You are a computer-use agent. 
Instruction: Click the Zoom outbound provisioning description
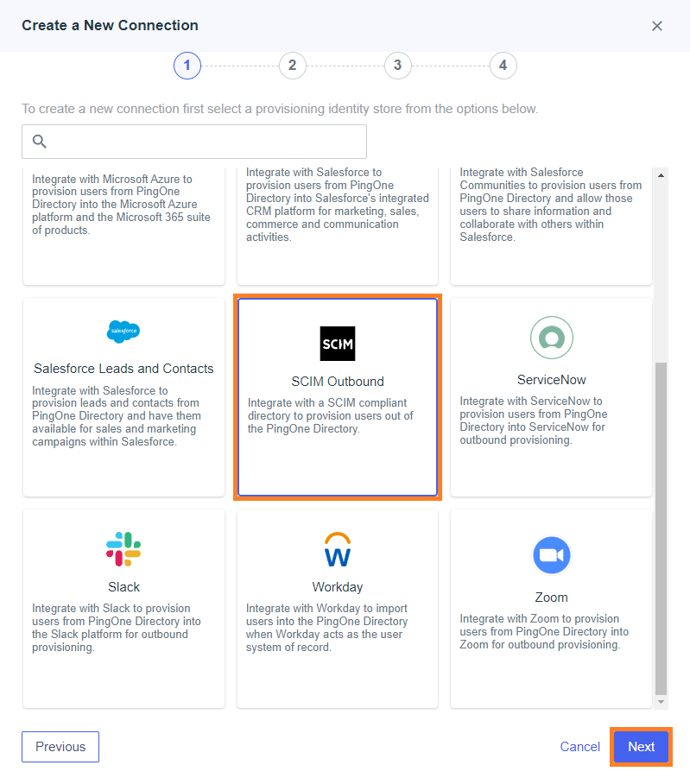point(544,632)
